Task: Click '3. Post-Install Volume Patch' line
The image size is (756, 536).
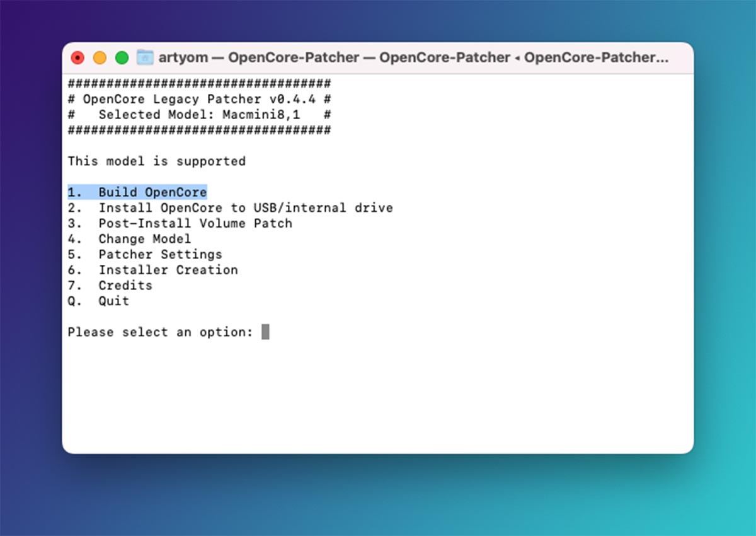Action: 180,223
